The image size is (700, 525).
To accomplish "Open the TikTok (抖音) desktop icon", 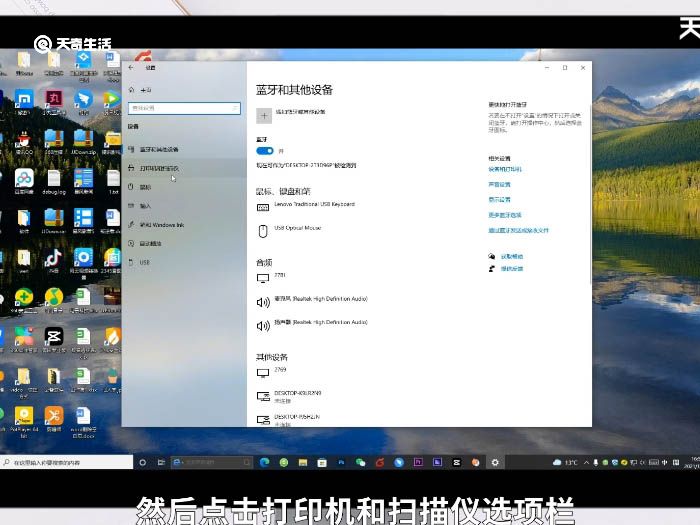I will click(54, 260).
